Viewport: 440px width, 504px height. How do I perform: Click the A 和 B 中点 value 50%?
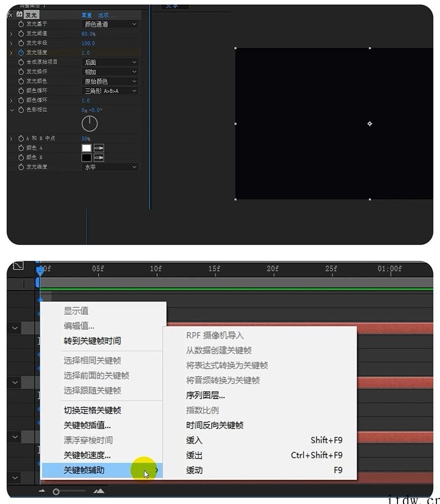pyautogui.click(x=86, y=139)
